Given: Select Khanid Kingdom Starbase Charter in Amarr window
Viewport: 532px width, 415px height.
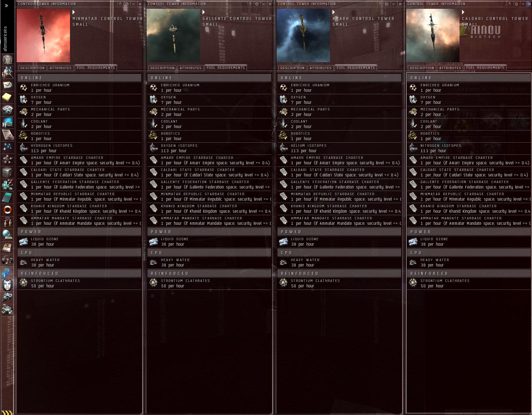Looking at the screenshot, I should [340, 209].
